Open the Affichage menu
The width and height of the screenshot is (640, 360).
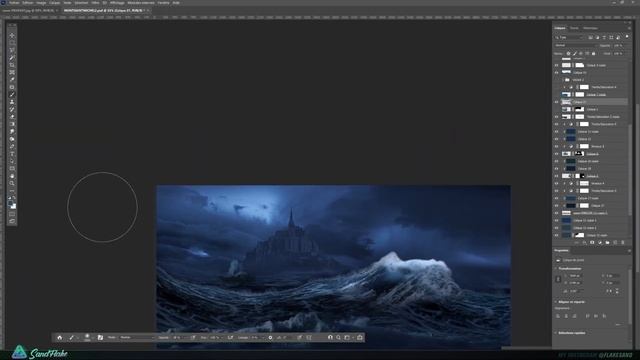pyautogui.click(x=117, y=2)
